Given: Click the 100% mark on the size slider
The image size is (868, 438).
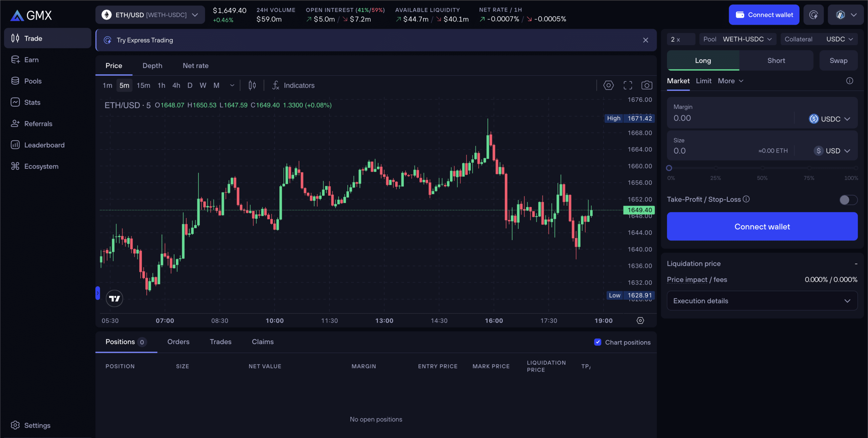Looking at the screenshot, I should pos(855,168).
